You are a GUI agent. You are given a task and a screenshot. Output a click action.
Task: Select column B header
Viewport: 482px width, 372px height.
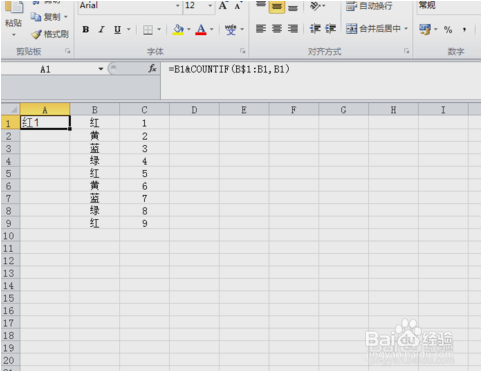[x=95, y=109]
